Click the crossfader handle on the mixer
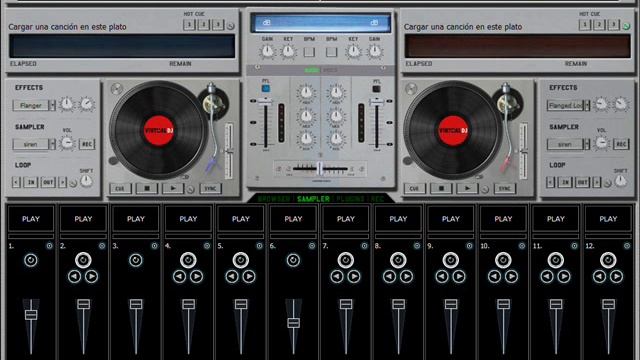The image size is (640, 360). pyautogui.click(x=320, y=168)
